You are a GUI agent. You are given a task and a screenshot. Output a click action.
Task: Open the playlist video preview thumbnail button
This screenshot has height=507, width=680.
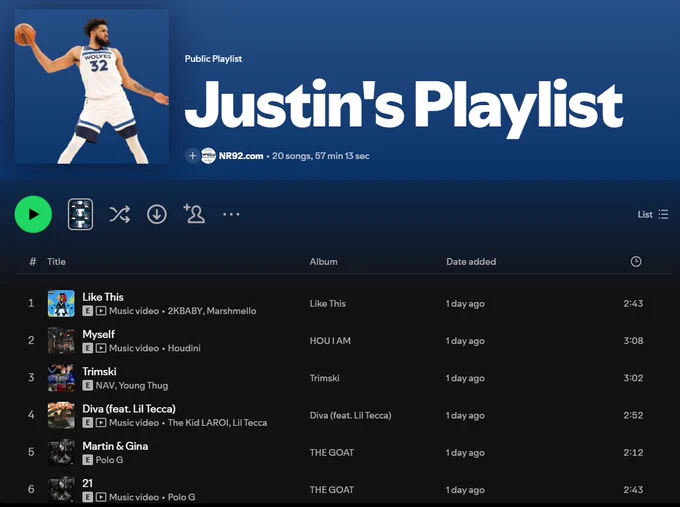point(80,214)
